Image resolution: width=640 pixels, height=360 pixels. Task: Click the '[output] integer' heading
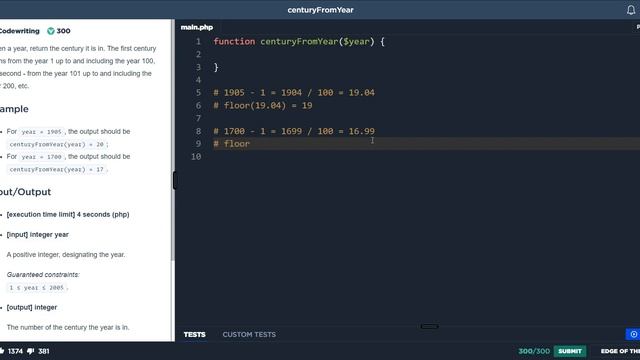(32, 307)
